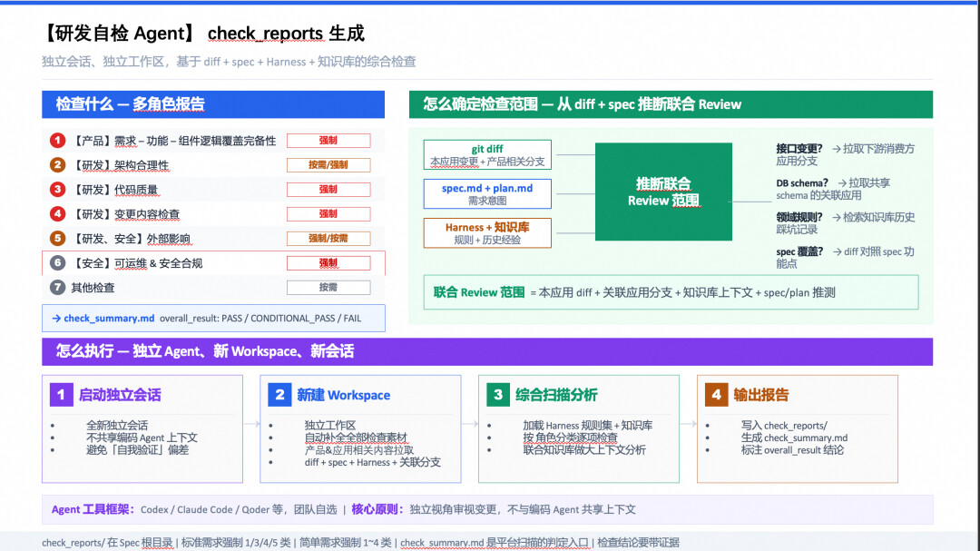Screen dimensions: 980x551
Task: Click the 强制 tag beside 可运维 & 安全合规
Action: point(328,263)
